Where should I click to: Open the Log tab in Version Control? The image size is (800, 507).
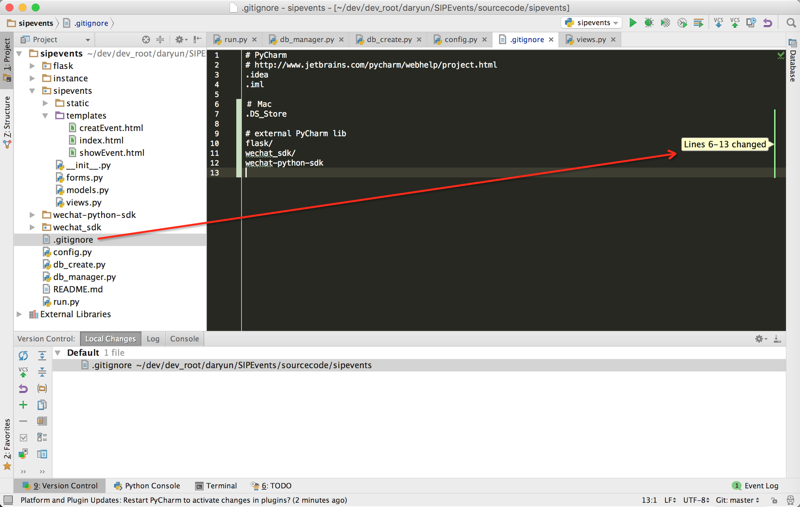153,339
